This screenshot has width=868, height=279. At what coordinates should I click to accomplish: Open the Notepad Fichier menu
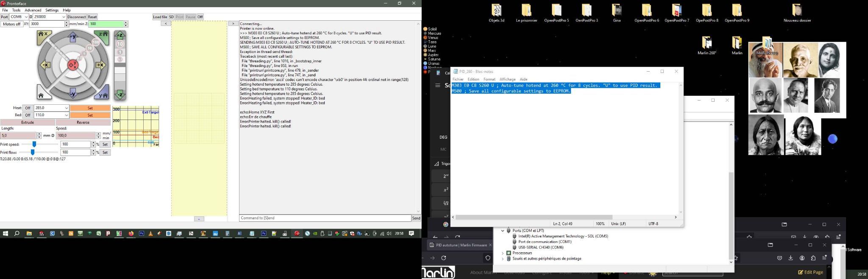pyautogui.click(x=458, y=79)
